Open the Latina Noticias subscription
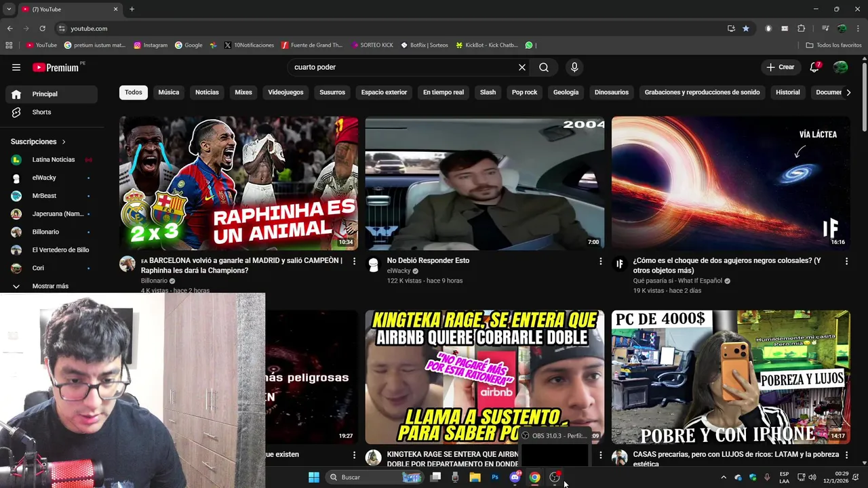The width and height of the screenshot is (868, 488). coord(52,159)
